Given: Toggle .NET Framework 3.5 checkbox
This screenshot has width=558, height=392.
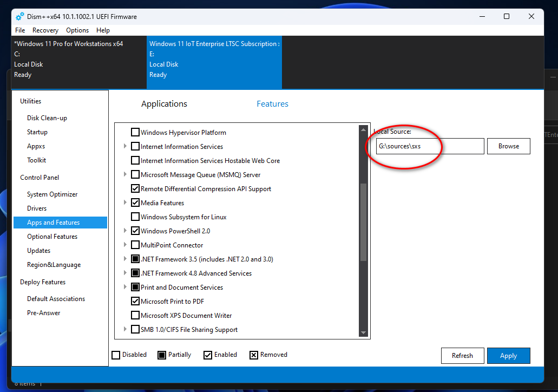Looking at the screenshot, I should pyautogui.click(x=135, y=259).
